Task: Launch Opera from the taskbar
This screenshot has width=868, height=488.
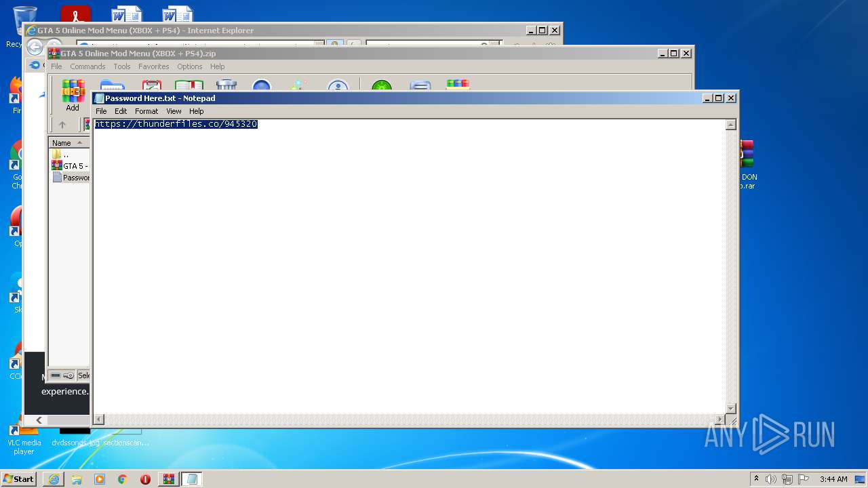Action: (x=145, y=479)
